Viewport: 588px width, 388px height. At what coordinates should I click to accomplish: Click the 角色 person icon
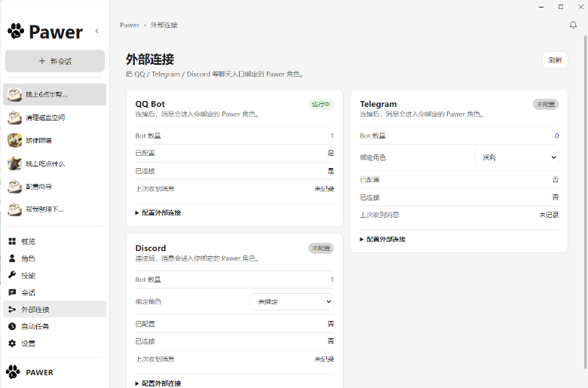click(x=12, y=258)
